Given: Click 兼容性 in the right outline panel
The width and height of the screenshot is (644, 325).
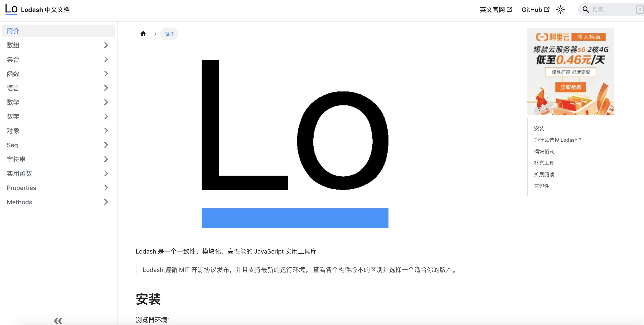Looking at the screenshot, I should 542,186.
